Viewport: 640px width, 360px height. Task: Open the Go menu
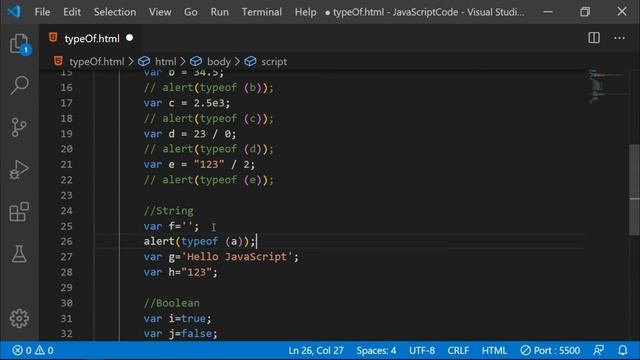click(191, 12)
